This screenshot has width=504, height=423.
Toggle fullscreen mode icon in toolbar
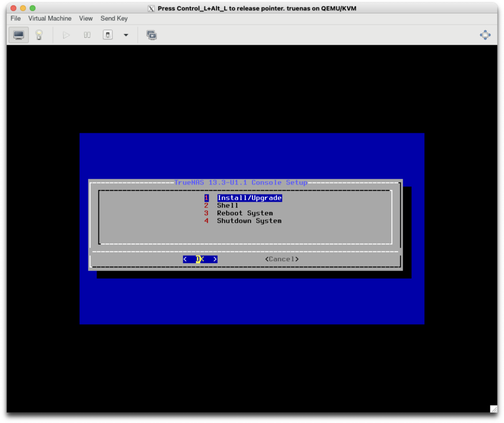click(x=485, y=35)
